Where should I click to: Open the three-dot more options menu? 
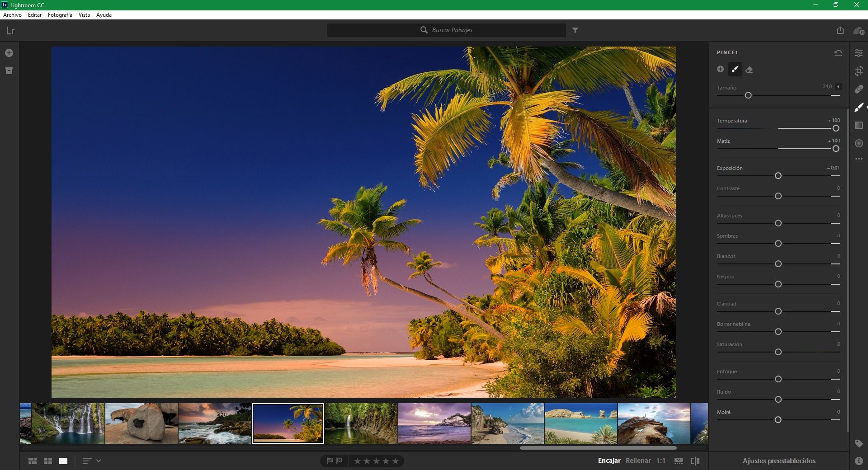[859, 159]
